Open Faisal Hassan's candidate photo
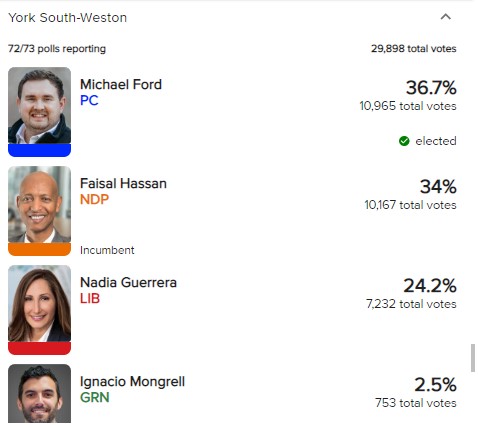This screenshot has width=478, height=425. pyautogui.click(x=39, y=204)
